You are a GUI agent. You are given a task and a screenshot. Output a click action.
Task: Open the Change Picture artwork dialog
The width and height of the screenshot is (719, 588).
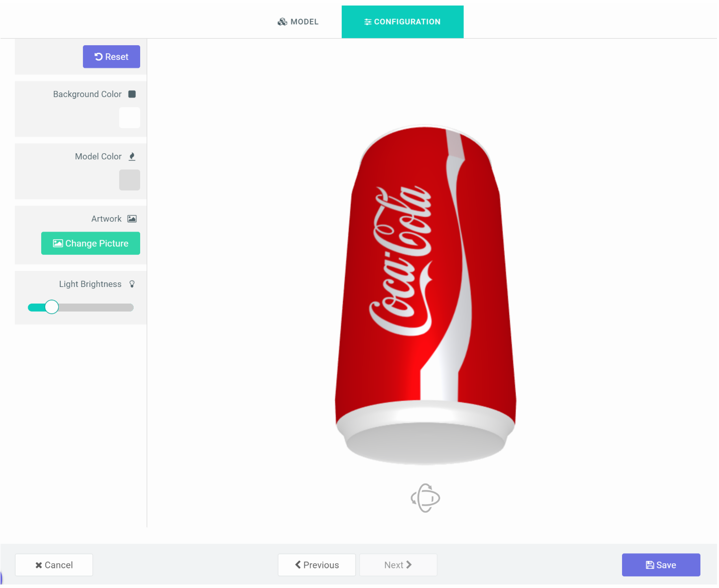[x=90, y=243]
